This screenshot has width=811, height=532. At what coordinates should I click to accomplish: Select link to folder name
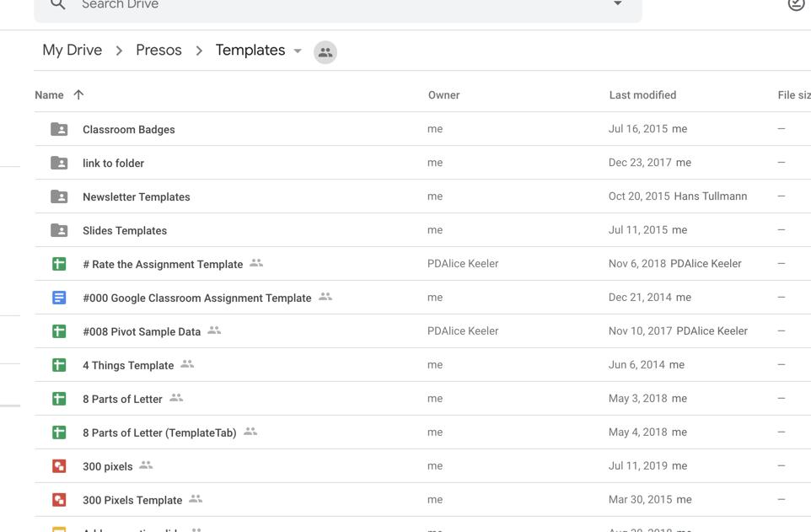pyautogui.click(x=113, y=163)
